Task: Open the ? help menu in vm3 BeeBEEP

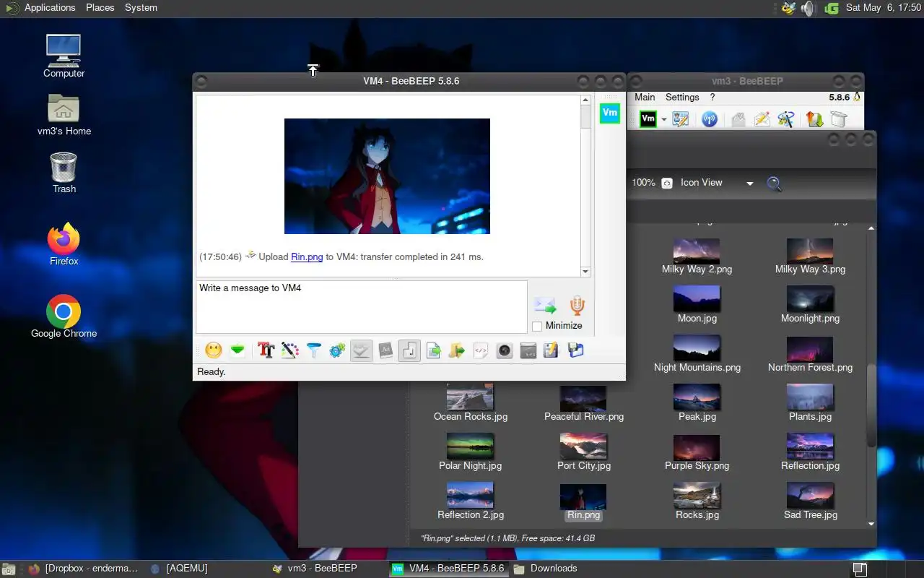Action: [712, 97]
